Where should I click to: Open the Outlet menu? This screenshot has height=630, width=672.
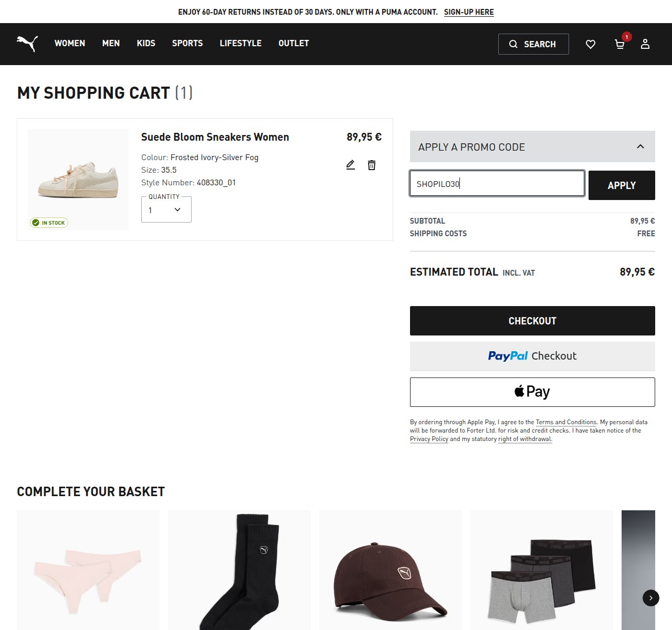(x=293, y=43)
